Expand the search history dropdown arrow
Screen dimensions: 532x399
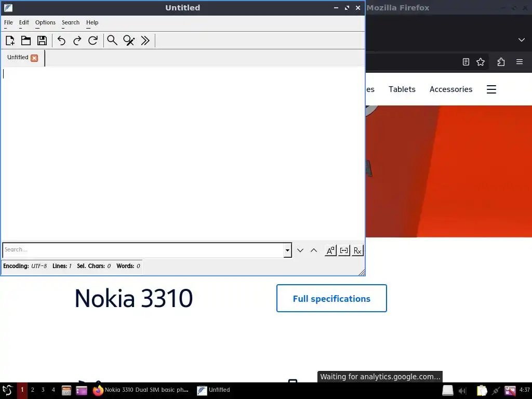tap(288, 250)
